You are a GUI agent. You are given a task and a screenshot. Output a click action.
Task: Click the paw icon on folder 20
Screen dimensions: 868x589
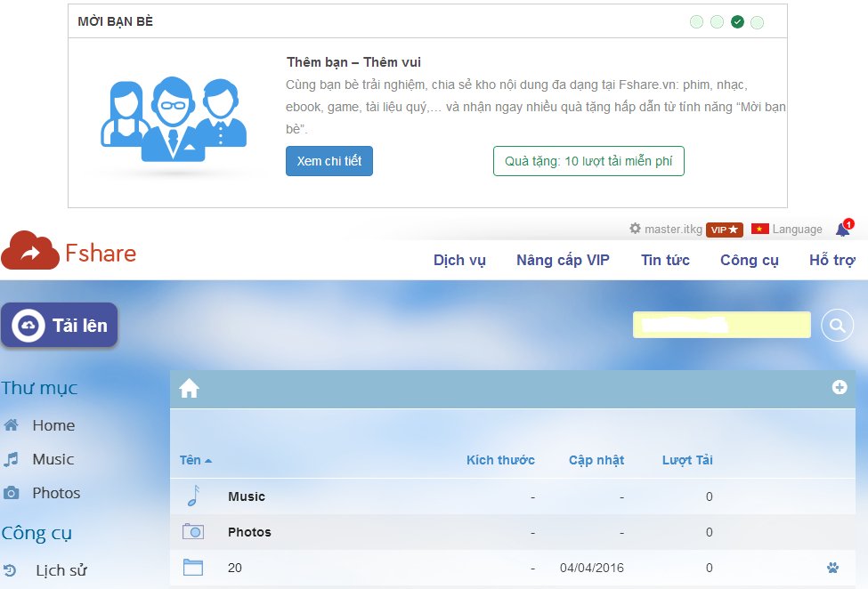[x=832, y=568]
